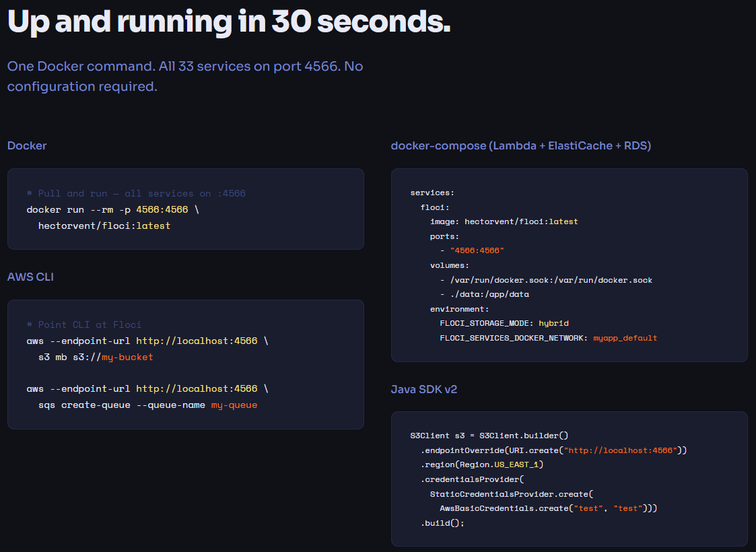Click the '# Point CLI at Floci' comment
756x552 pixels.
[x=84, y=324]
